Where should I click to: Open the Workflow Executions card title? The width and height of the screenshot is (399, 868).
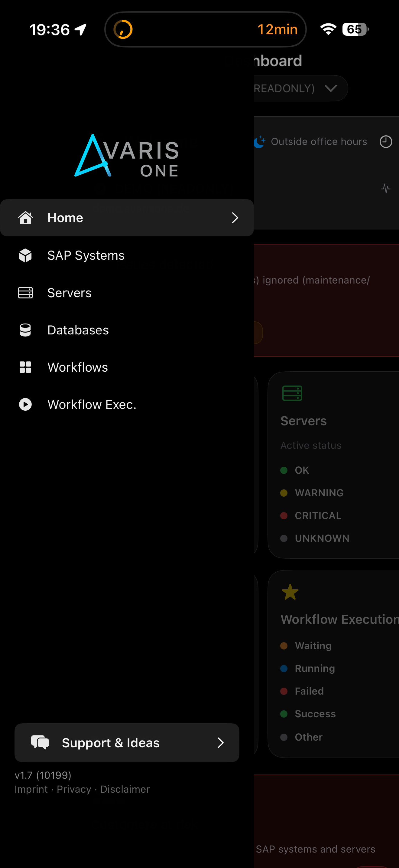[x=340, y=619]
